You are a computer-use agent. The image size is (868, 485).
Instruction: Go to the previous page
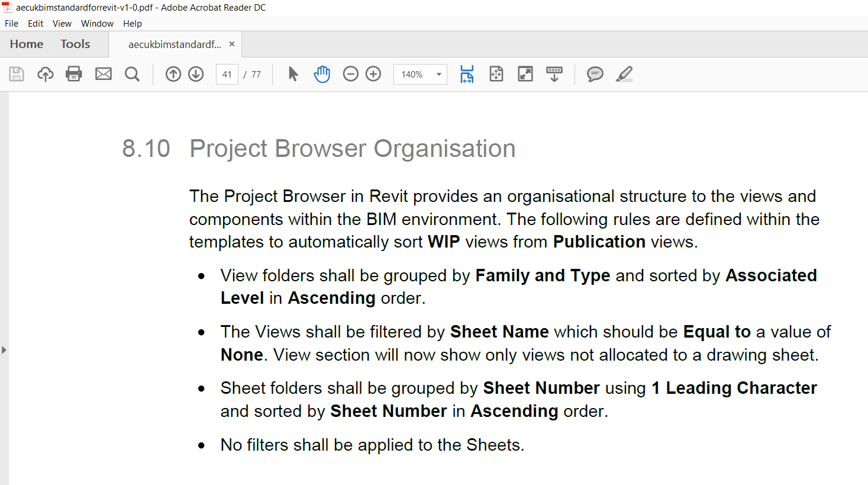point(173,74)
